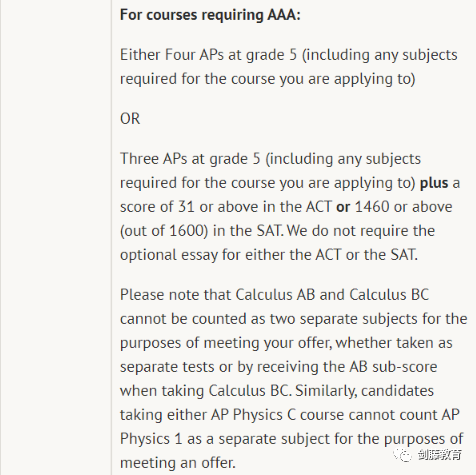
Task: Click the Chinese watermark text beside logo
Action: coord(440,455)
